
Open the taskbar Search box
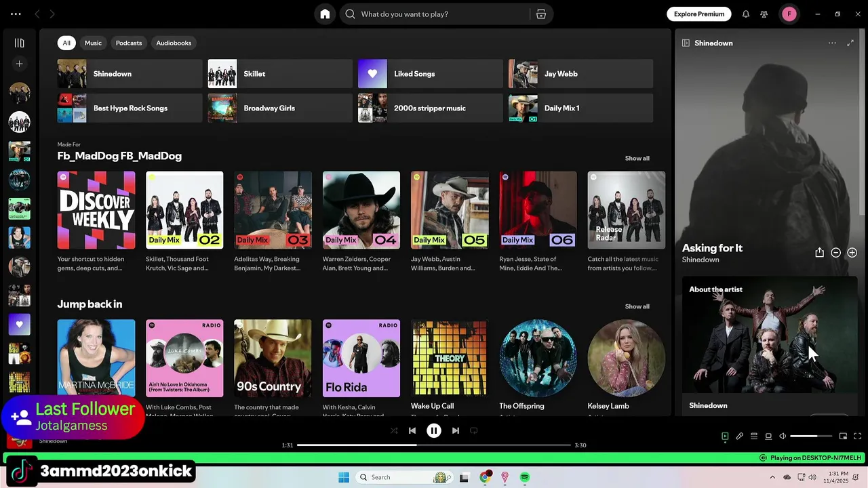[x=405, y=477]
